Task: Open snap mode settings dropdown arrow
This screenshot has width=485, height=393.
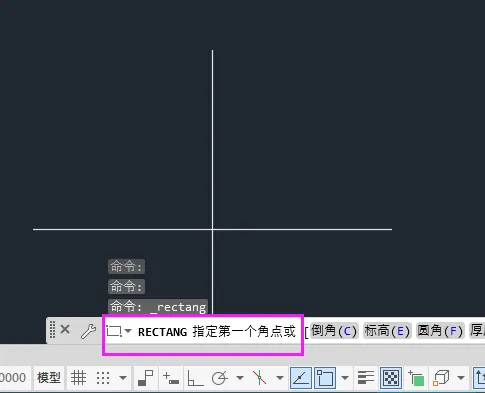Action: [123, 378]
